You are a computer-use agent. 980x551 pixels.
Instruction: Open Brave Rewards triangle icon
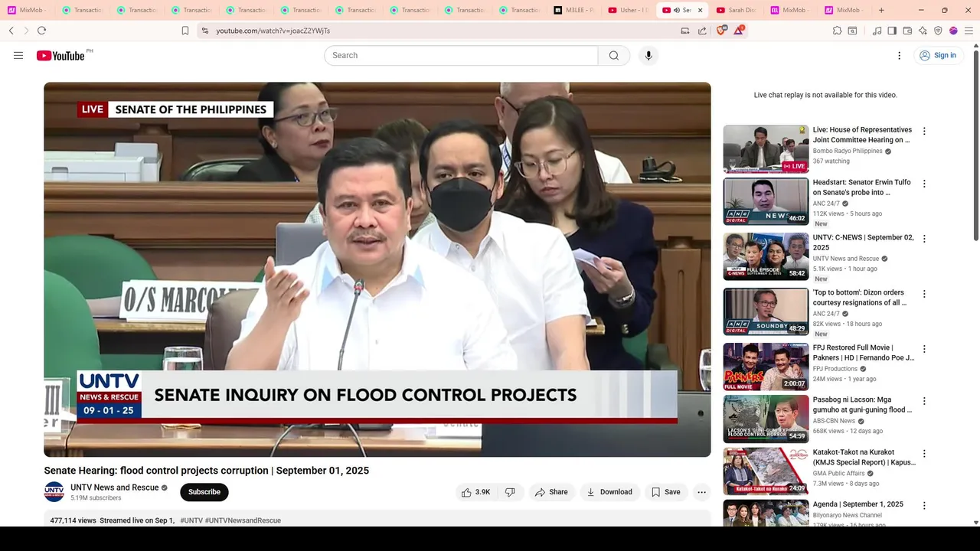point(739,31)
